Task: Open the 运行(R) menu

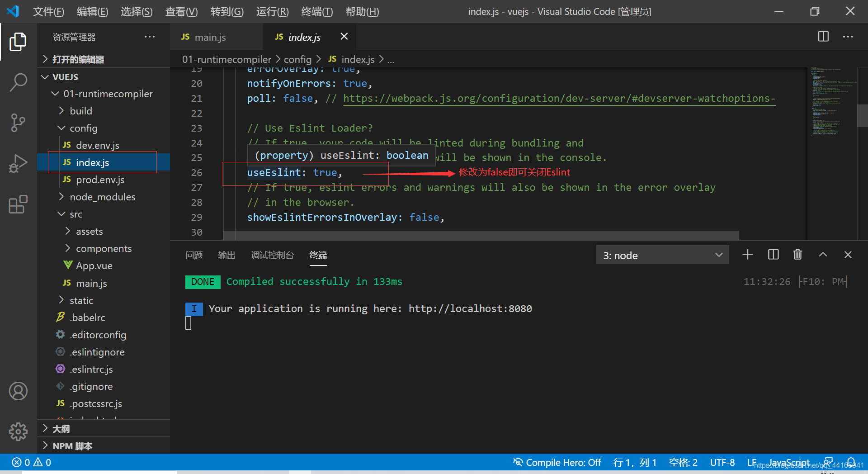Action: [272, 11]
